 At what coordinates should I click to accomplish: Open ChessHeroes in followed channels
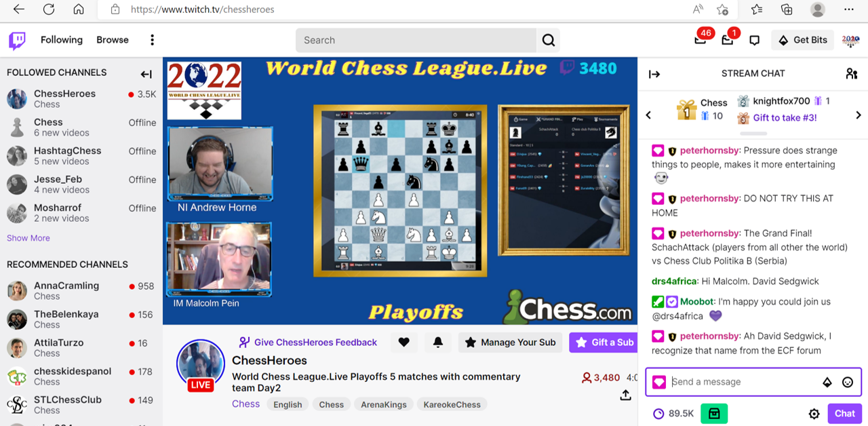point(81,98)
